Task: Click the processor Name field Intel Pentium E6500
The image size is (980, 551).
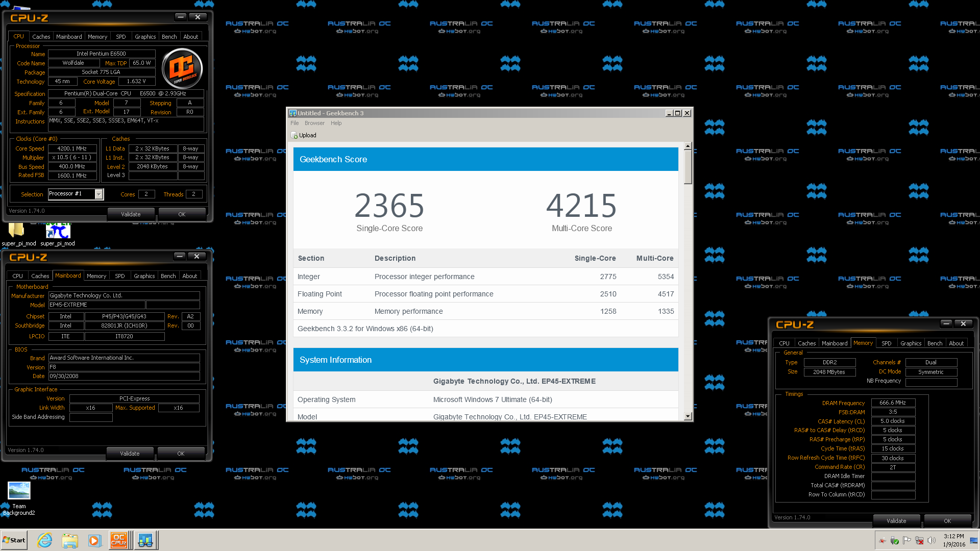Action: pyautogui.click(x=102, y=54)
